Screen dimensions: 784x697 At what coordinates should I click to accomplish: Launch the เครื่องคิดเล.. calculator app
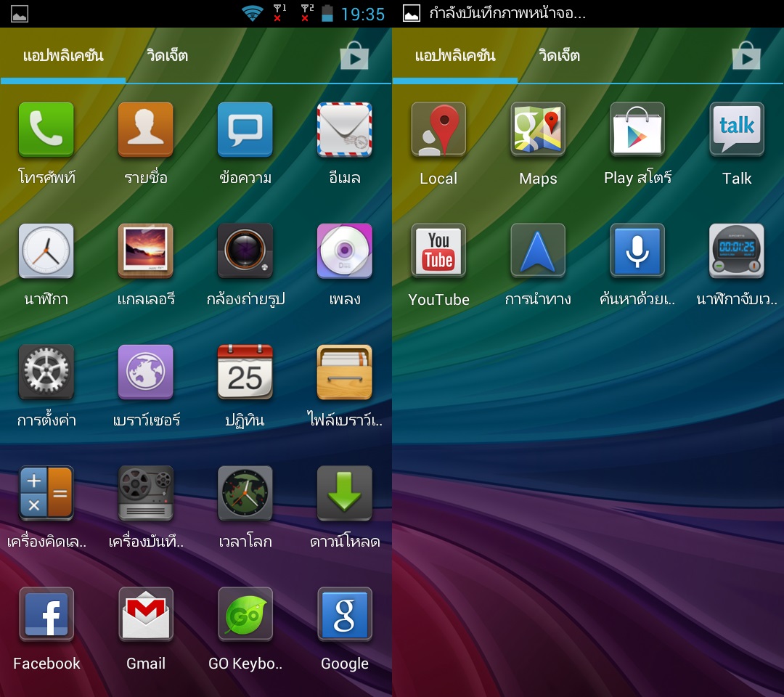coord(46,493)
